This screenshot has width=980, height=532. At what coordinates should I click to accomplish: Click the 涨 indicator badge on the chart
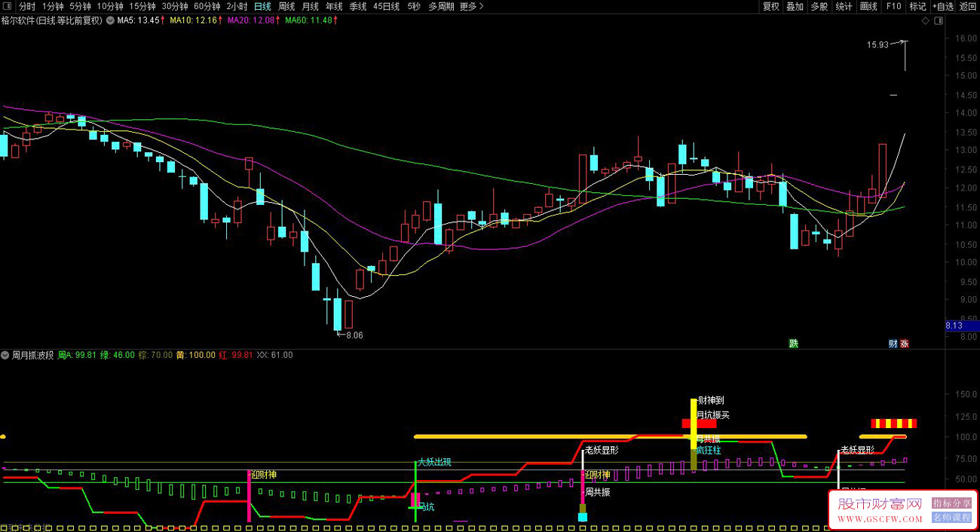click(x=904, y=344)
